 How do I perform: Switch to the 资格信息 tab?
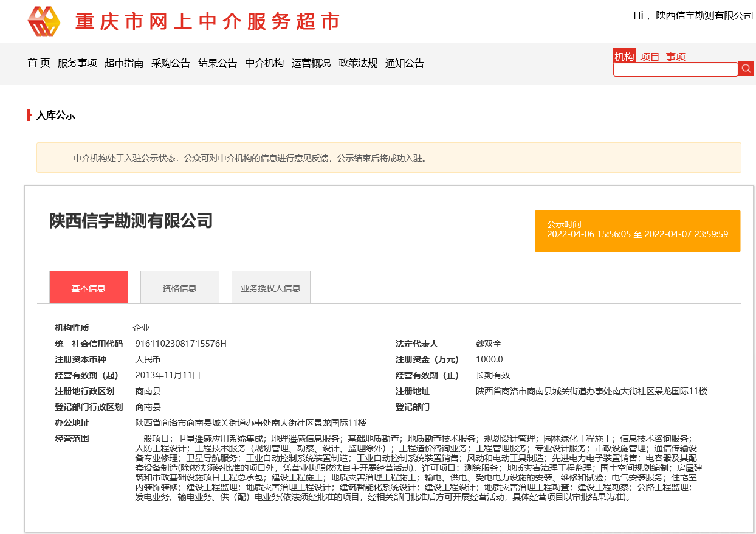pyautogui.click(x=179, y=286)
